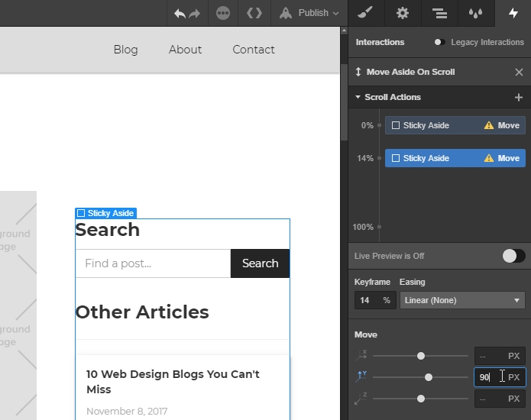Open the Publish dropdown arrow
Viewport: 531px width, 420px height.
click(x=335, y=14)
